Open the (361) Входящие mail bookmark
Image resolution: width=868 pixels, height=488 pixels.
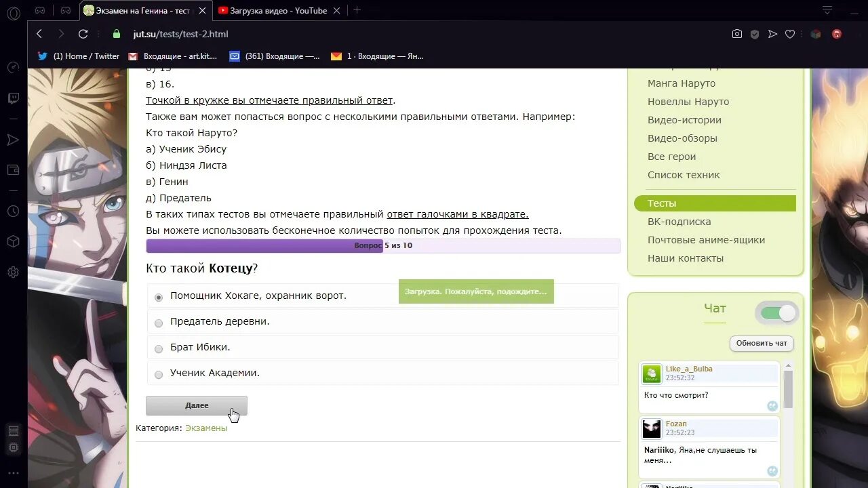point(275,56)
